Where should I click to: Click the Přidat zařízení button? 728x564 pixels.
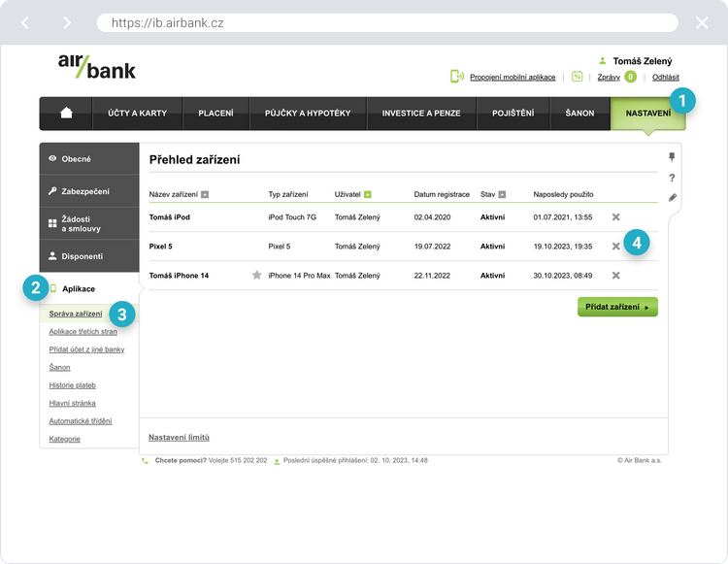pyautogui.click(x=617, y=307)
